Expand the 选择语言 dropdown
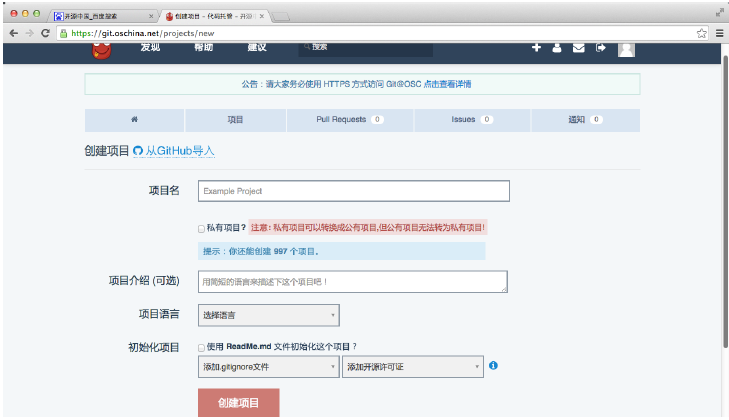The image size is (729, 420). (268, 315)
